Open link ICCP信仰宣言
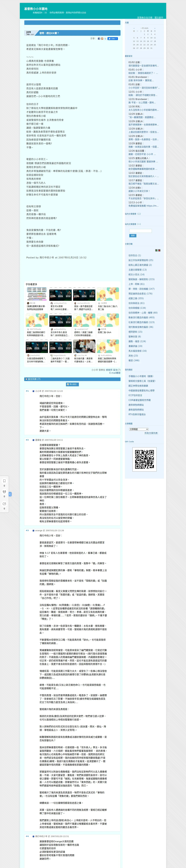The image size is (186, 868). 135,395
